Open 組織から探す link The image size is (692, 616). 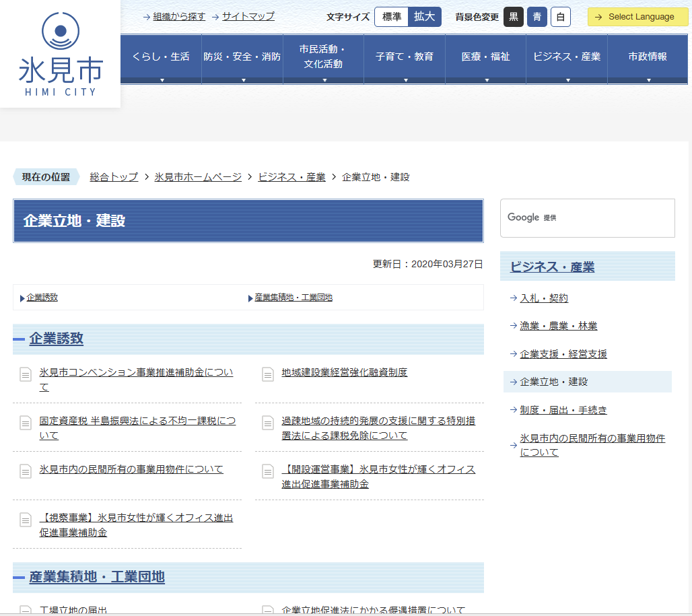(x=179, y=17)
